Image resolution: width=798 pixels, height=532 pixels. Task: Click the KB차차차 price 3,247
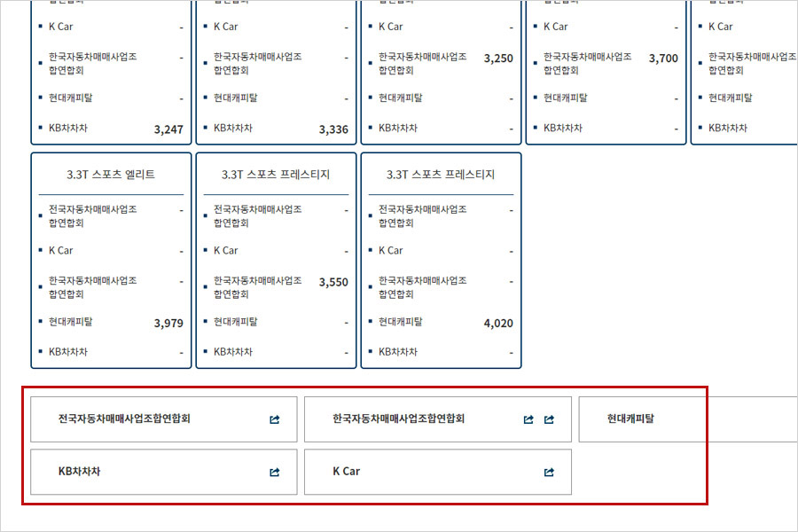click(x=168, y=129)
